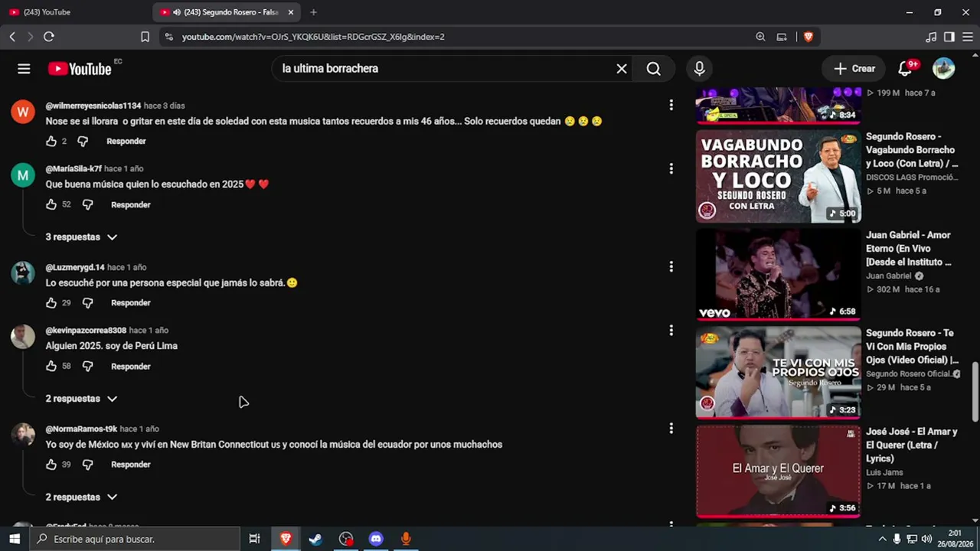Open Te Vi Con Mis Propios Ojos thumbnail
This screenshot has height=551, width=980.
[x=778, y=373]
